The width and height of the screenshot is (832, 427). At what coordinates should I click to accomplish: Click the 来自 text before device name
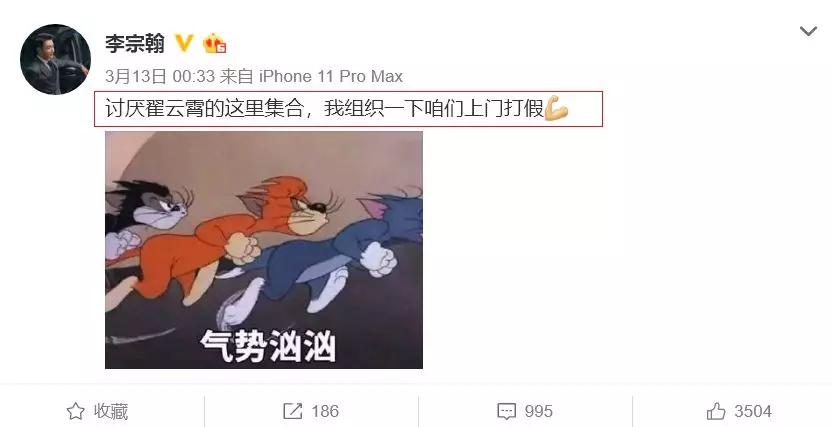pyautogui.click(x=236, y=76)
